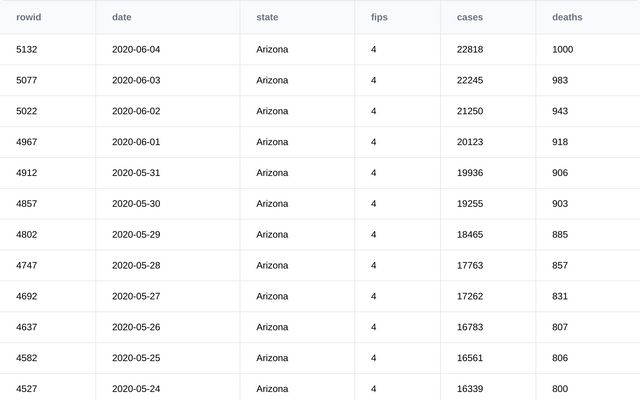
Task: Click the state column header
Action: click(x=267, y=17)
